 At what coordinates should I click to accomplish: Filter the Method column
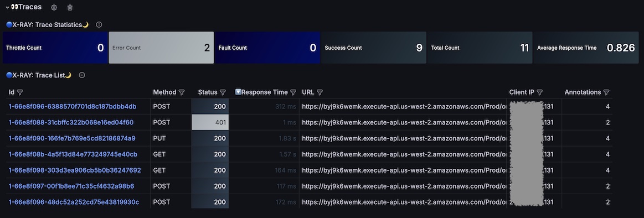[182, 92]
